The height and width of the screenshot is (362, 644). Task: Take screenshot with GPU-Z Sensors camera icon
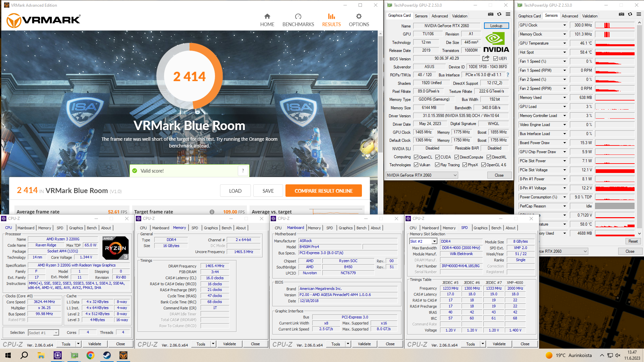click(x=622, y=14)
